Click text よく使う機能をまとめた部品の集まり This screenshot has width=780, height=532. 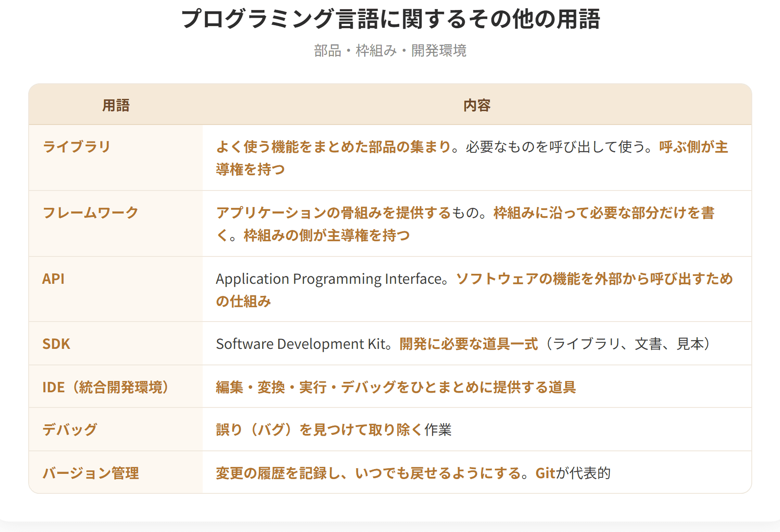coord(334,147)
